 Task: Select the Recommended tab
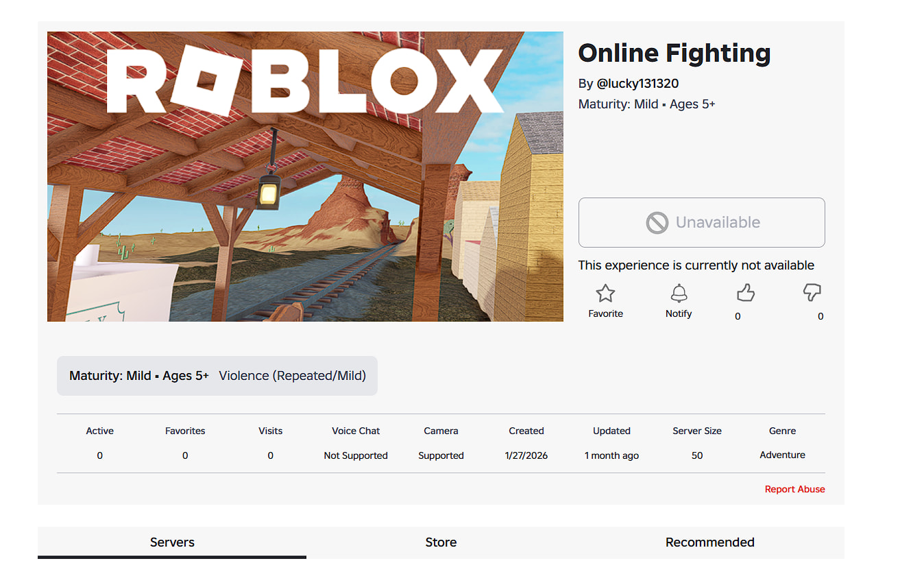coord(709,542)
